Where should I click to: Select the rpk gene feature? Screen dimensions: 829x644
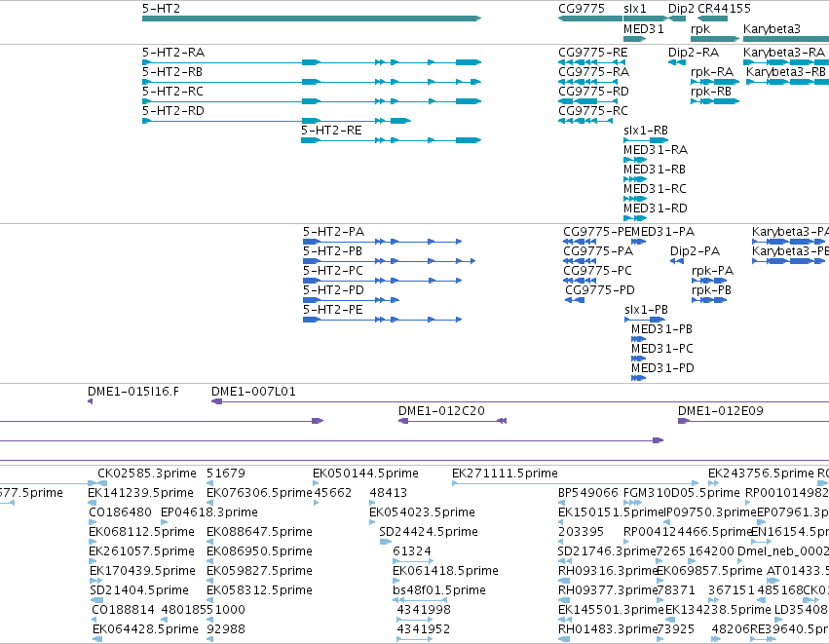click(715, 39)
